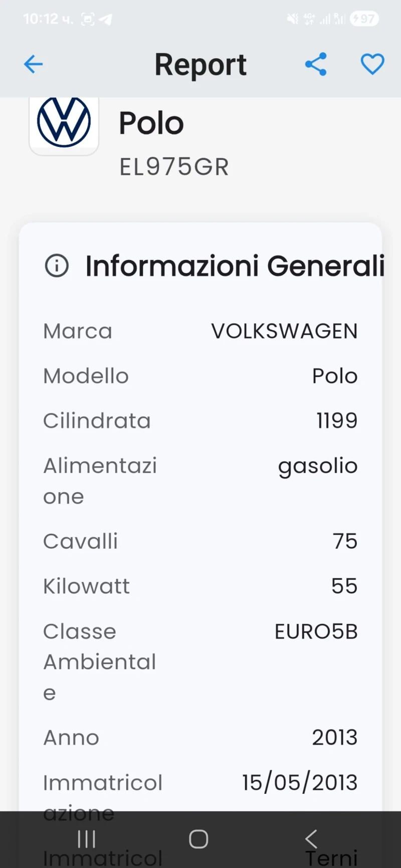401x868 pixels.
Task: Share the vehicle report
Action: coord(316,64)
